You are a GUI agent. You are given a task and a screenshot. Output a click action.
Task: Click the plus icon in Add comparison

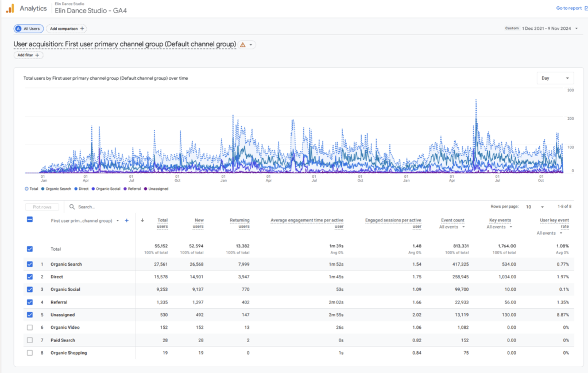click(x=82, y=29)
